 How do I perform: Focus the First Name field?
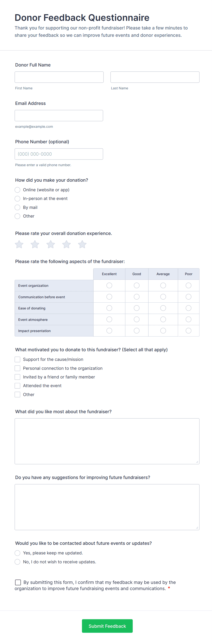[x=59, y=77]
